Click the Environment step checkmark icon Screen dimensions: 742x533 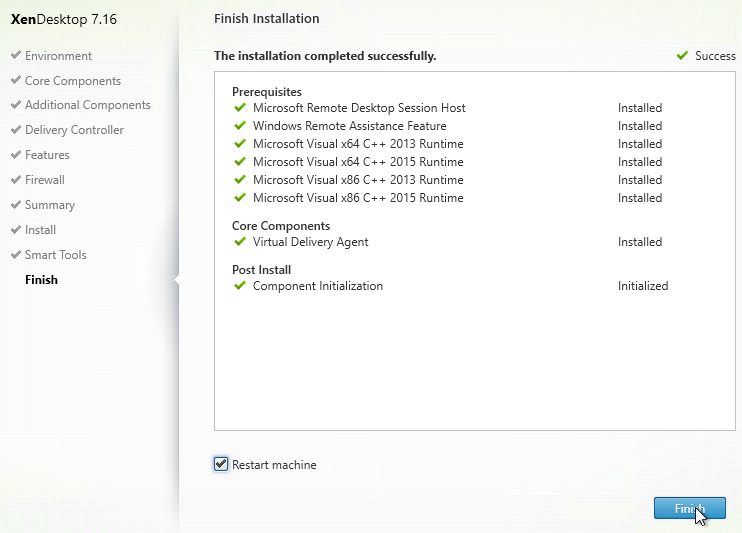[x=16, y=56]
